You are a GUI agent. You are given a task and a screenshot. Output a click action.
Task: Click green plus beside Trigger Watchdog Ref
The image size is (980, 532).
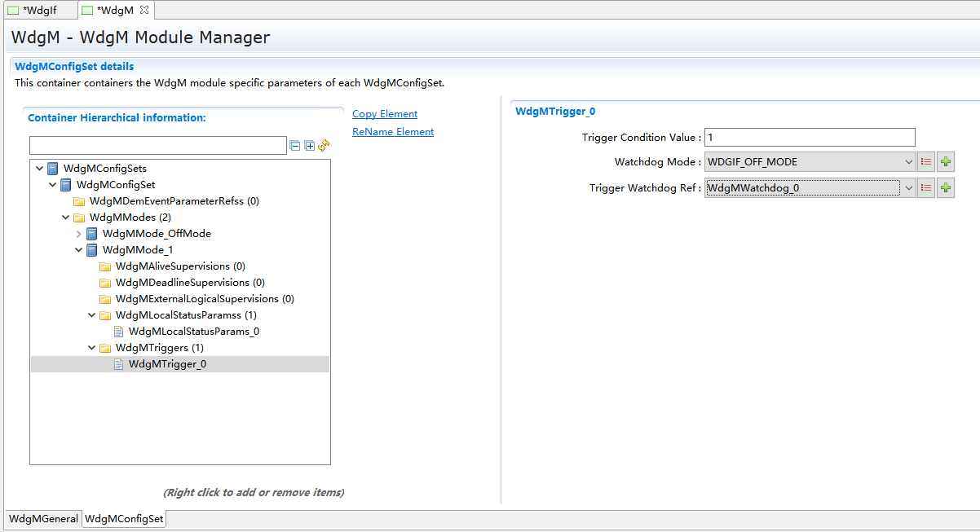[946, 188]
